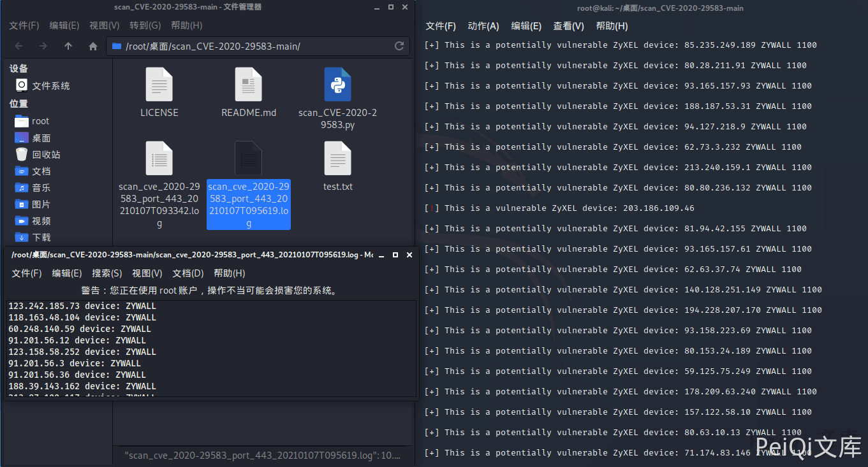Open the terminal 动作(A) menu
This screenshot has height=467, width=868.
[483, 26]
